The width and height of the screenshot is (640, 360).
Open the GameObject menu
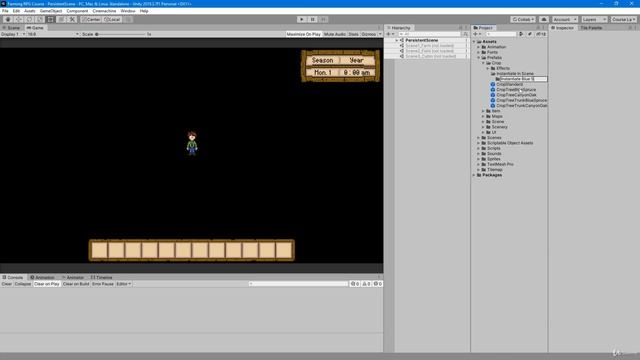click(51, 11)
